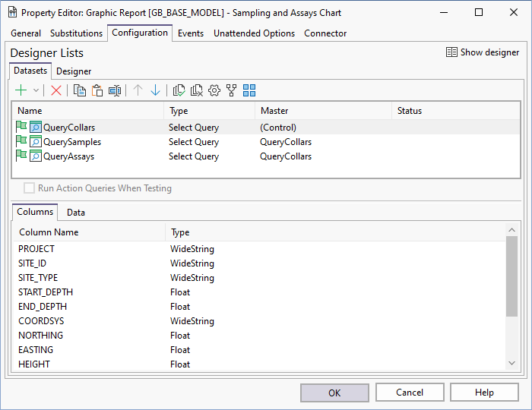Switch to the Unattended Options tab
This screenshot has height=410, width=532.
click(x=254, y=33)
